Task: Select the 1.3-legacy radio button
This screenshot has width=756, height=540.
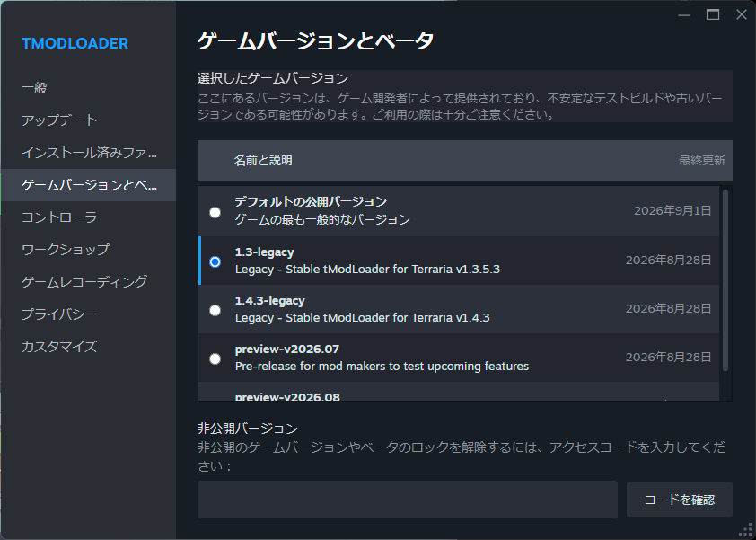Action: [215, 261]
